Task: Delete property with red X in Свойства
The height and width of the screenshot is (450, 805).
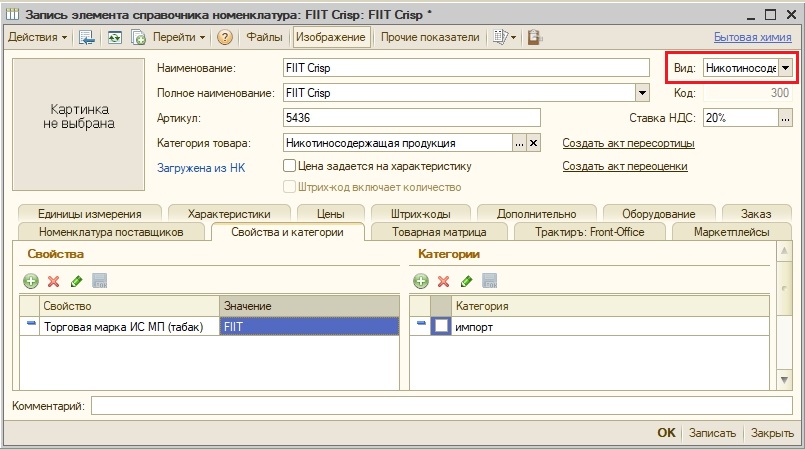Action: [x=53, y=281]
